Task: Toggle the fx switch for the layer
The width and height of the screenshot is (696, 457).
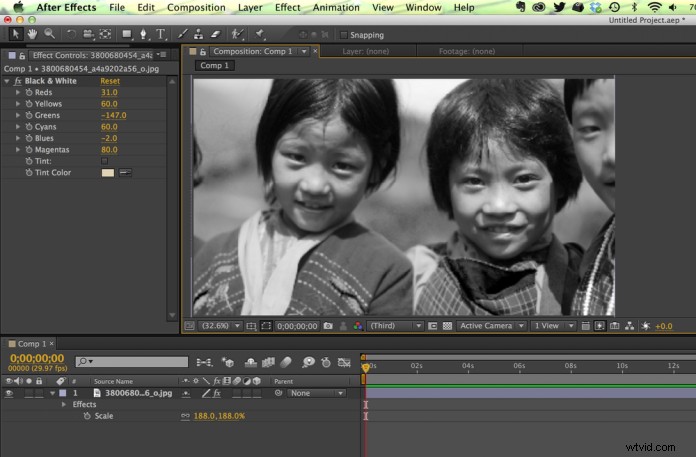Action: 217,394
